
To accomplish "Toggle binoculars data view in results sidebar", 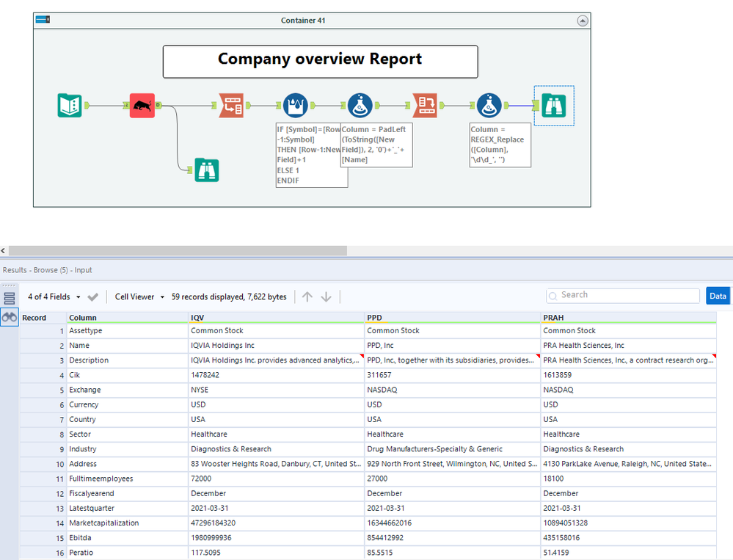I will point(10,318).
